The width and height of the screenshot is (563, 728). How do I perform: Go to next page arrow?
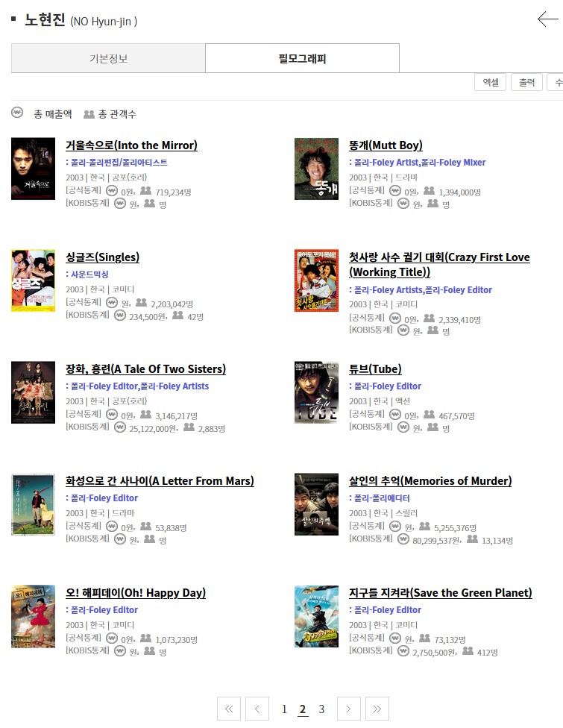coord(348,709)
